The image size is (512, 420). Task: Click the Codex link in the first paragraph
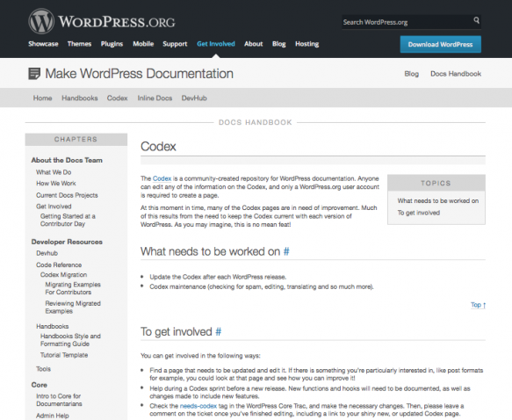click(162, 178)
